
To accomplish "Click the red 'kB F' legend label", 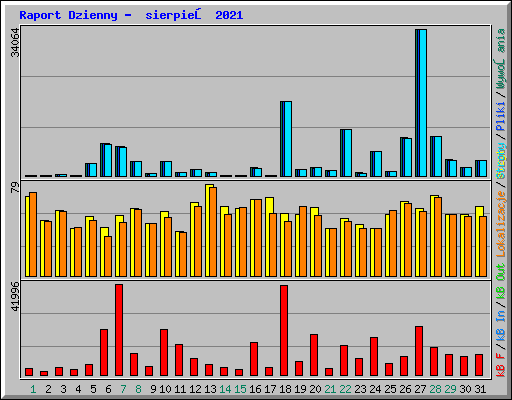I will (500, 365).
